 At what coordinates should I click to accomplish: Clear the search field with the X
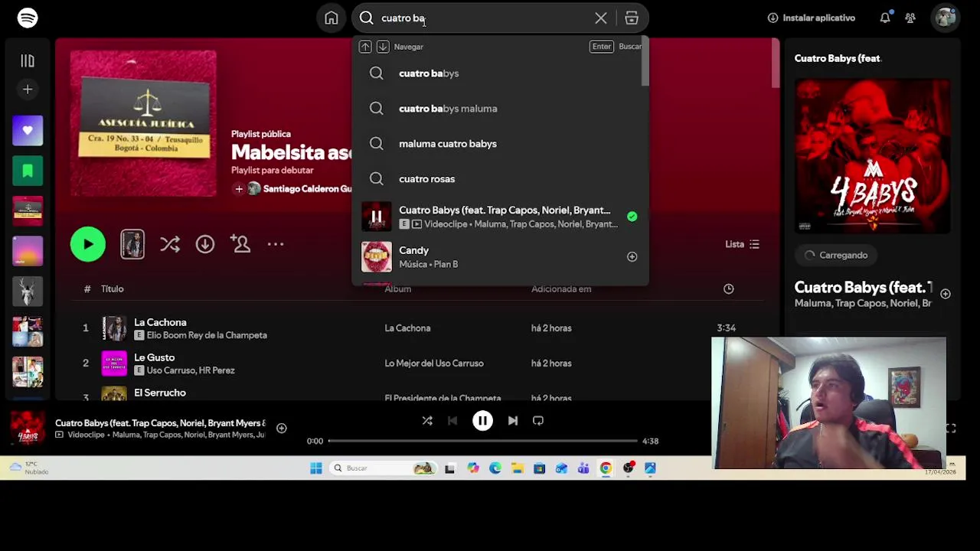601,18
